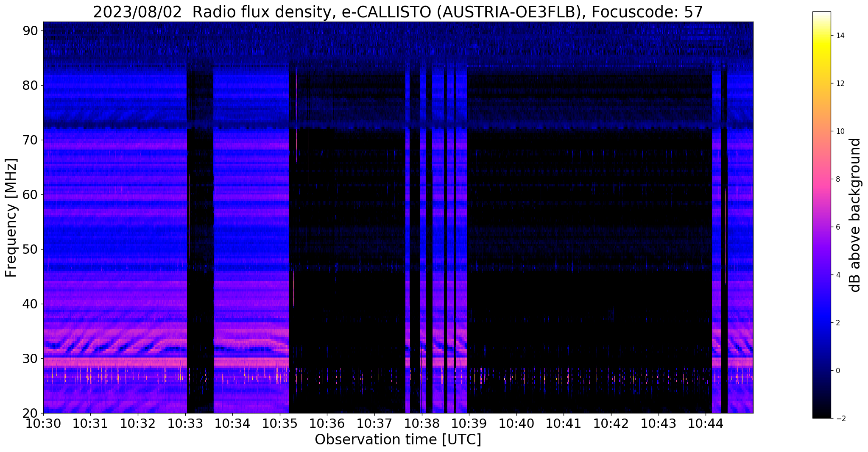Click the 10:31 time tick label
Image resolution: width=868 pixels, height=452 pixels.
(x=90, y=423)
